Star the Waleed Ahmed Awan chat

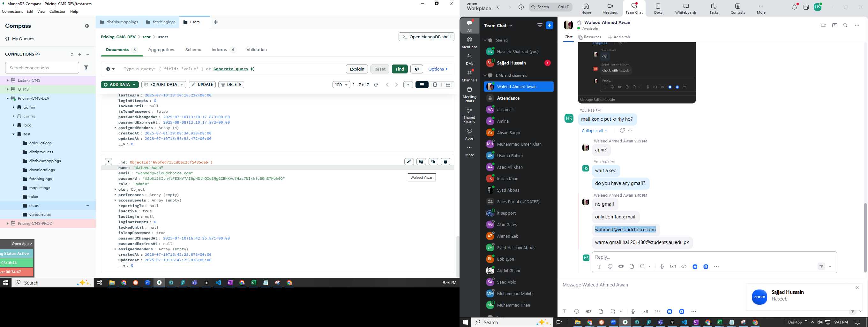pyautogui.click(x=579, y=23)
